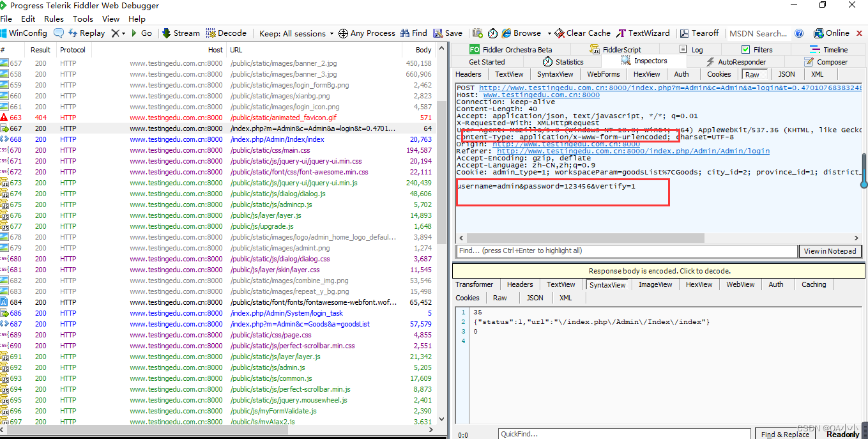
Task: Click the comment speech-bubble icon
Action: coord(59,33)
